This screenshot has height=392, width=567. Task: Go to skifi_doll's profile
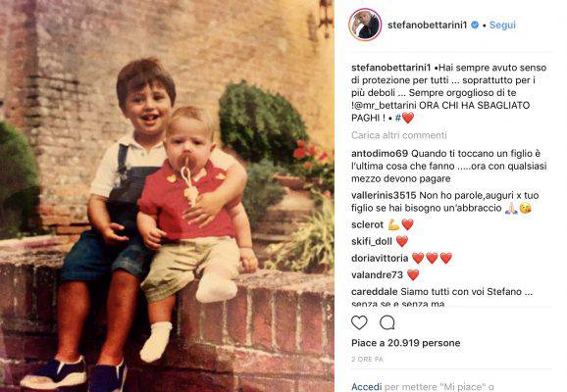tap(372, 241)
